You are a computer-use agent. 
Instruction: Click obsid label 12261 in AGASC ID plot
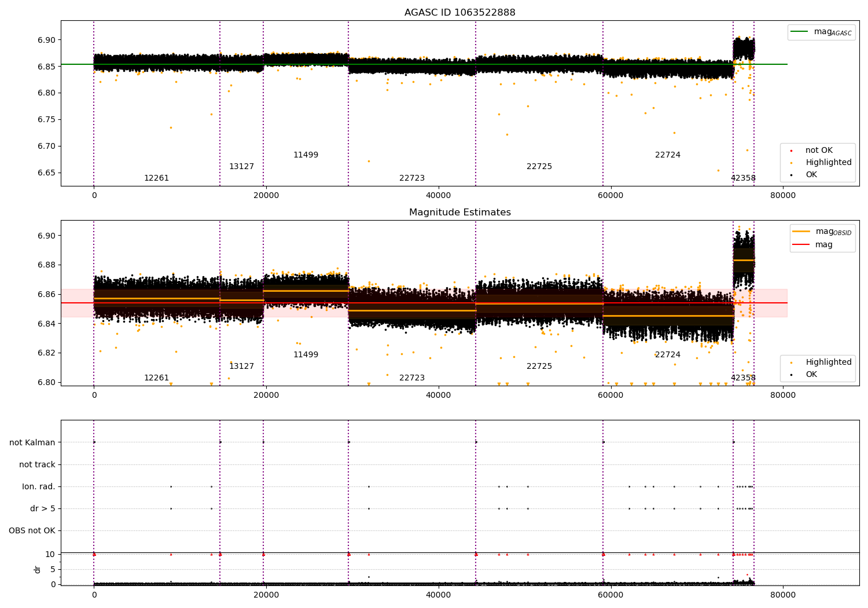point(156,178)
